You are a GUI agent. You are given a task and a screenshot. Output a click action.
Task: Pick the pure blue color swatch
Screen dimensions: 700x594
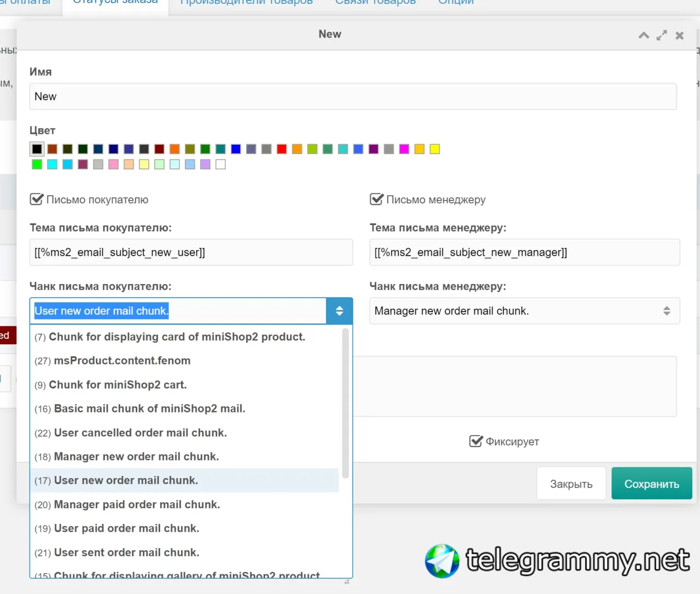pyautogui.click(x=236, y=149)
